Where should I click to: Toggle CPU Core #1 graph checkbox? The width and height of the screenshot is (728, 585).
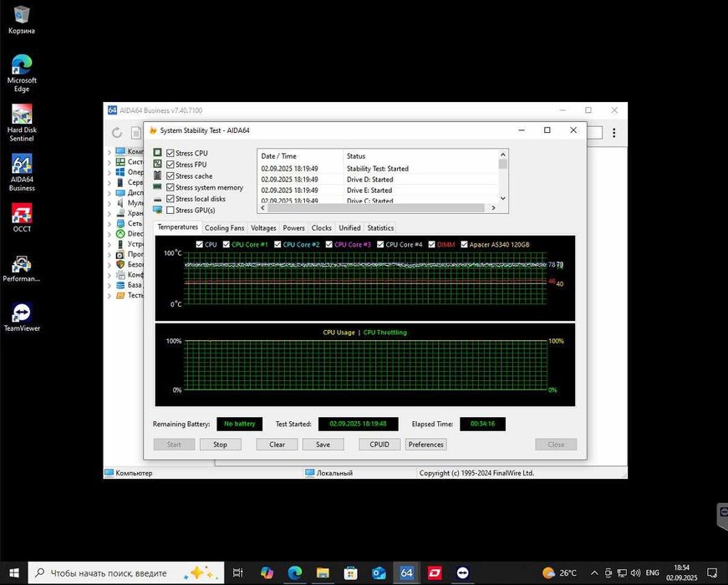[227, 244]
